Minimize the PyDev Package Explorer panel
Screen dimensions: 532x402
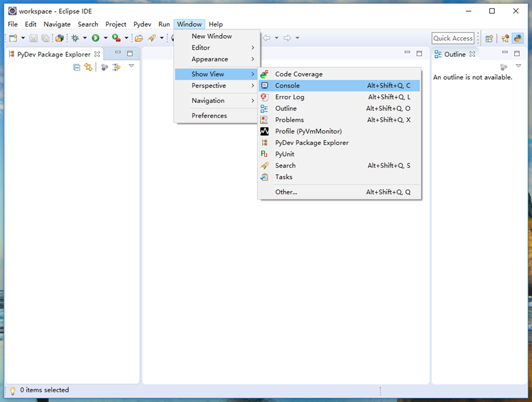[x=118, y=53]
